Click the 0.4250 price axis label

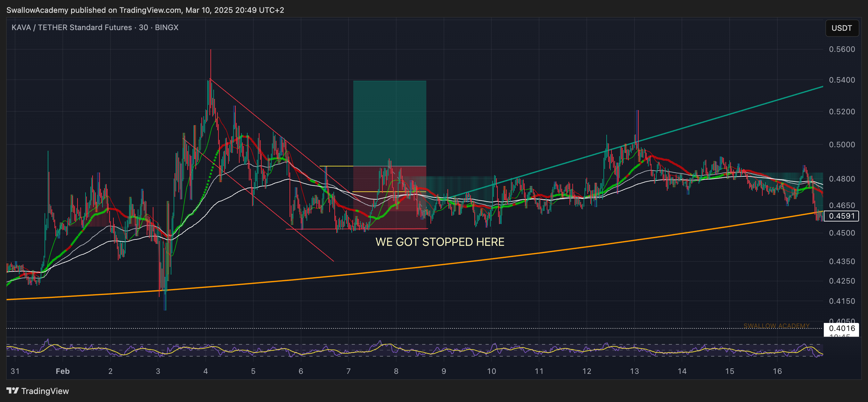[842, 281]
